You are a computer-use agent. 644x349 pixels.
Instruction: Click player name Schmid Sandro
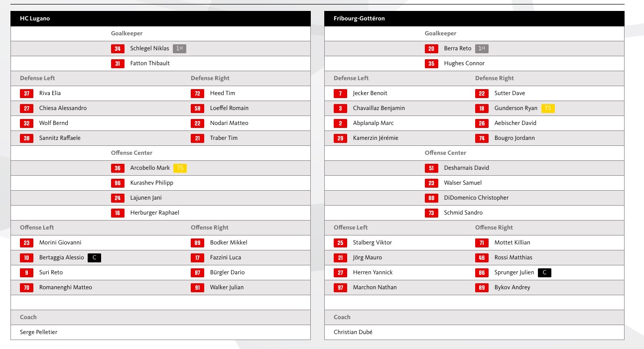pyautogui.click(x=463, y=213)
